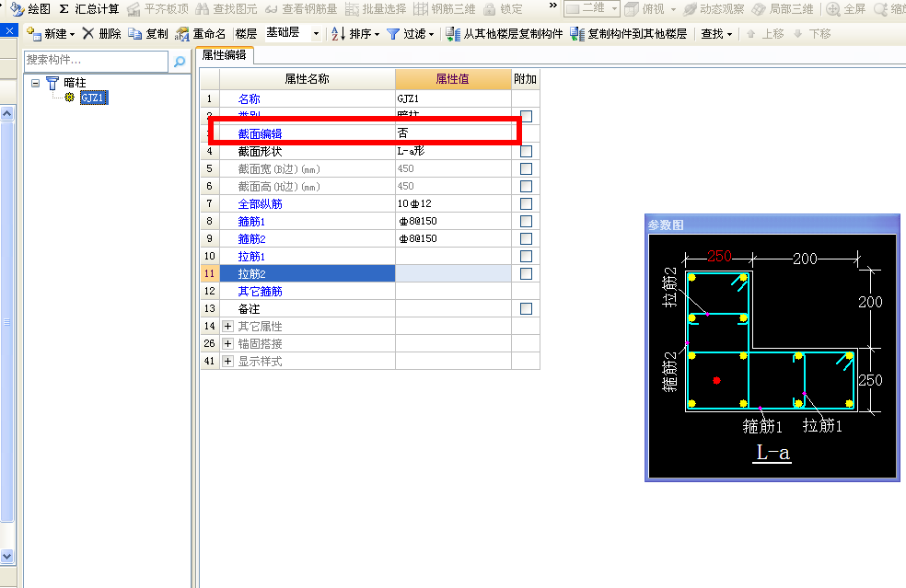Click 从其他楼层复制构件

coord(505,33)
